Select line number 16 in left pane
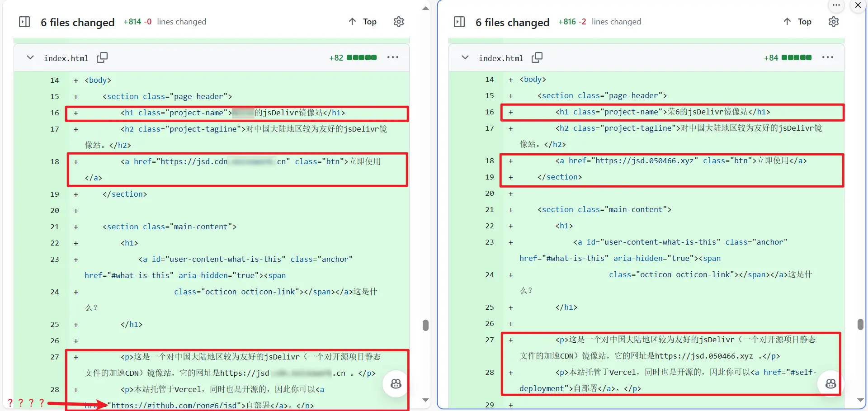Screen dimensions: 868x411 coord(55,113)
